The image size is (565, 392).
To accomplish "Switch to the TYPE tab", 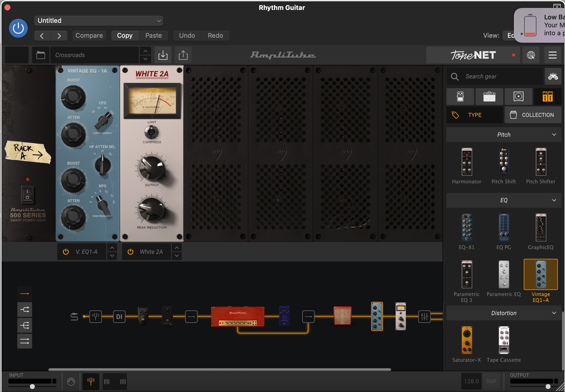I will [475, 115].
